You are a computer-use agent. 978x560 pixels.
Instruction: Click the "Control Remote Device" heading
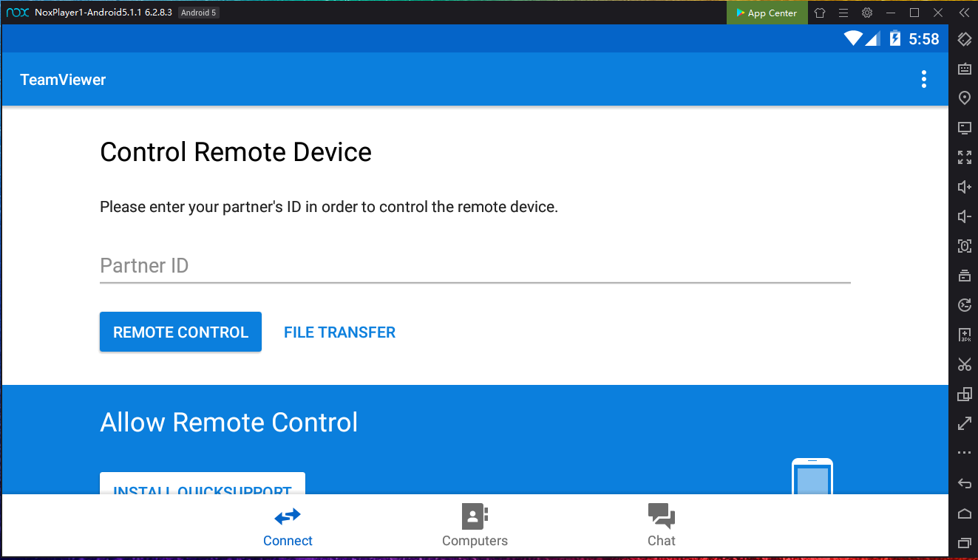coord(236,152)
